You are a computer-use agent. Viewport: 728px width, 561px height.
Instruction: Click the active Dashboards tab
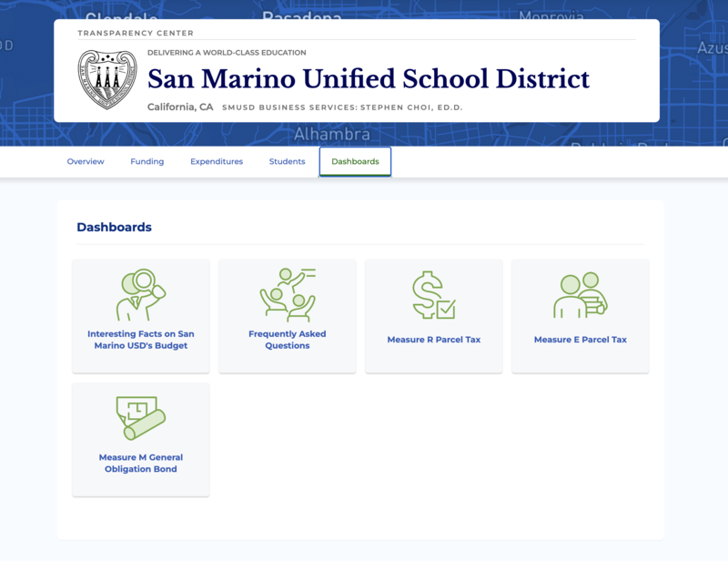[x=355, y=161]
